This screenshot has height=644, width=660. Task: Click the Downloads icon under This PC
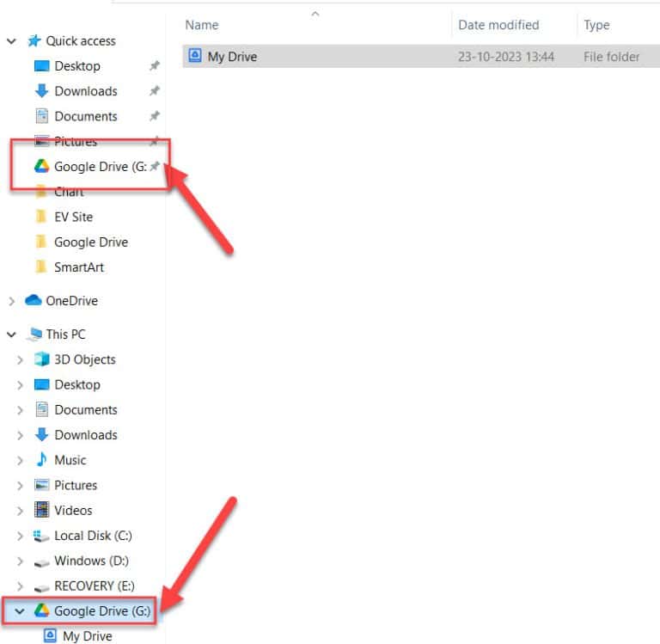point(41,435)
